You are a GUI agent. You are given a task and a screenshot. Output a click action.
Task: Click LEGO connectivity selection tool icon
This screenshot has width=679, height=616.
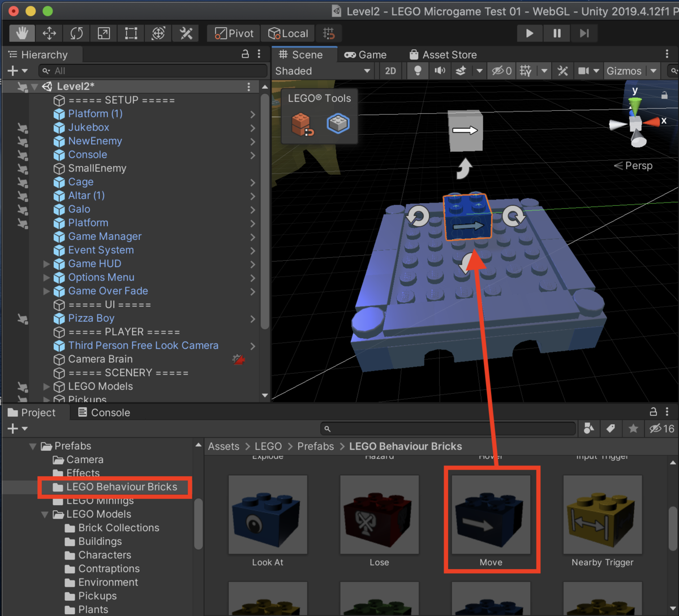[x=338, y=123]
